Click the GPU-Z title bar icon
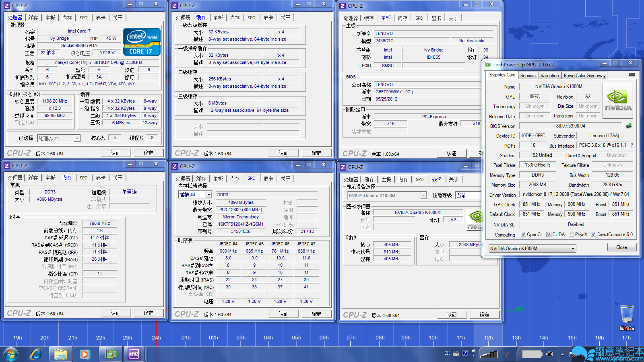This screenshot has height=362, width=644. point(488,64)
